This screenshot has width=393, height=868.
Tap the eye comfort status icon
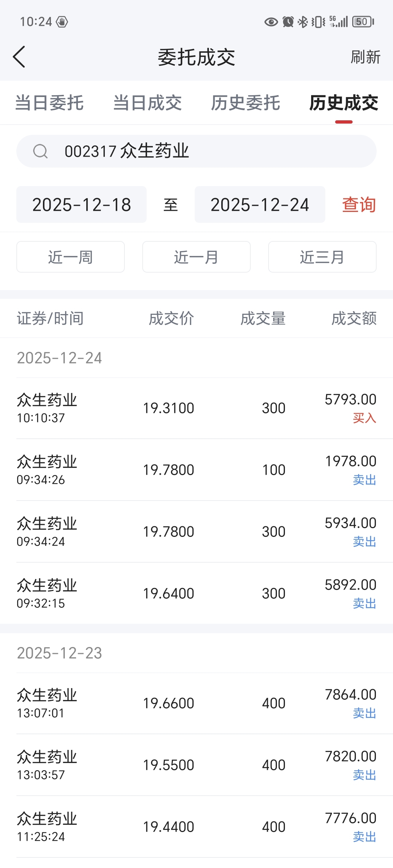(x=271, y=22)
